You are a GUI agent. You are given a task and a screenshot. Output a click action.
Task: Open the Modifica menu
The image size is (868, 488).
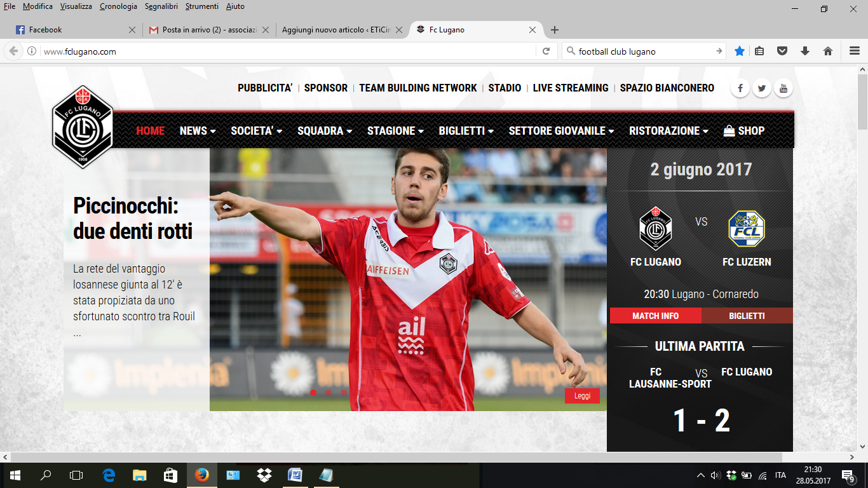pyautogui.click(x=37, y=6)
